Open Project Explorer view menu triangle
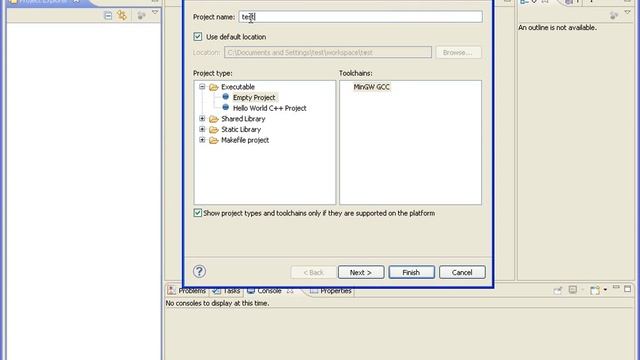 (x=155, y=13)
